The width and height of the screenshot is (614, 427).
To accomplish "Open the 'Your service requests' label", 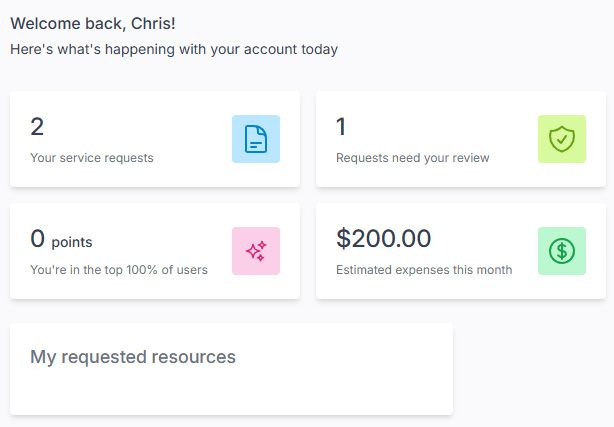I will point(92,158).
